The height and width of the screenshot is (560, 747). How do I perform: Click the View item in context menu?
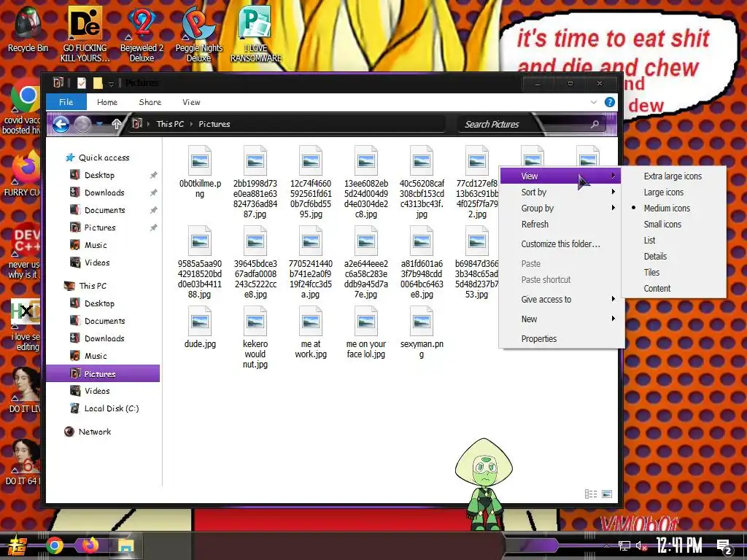coord(561,176)
